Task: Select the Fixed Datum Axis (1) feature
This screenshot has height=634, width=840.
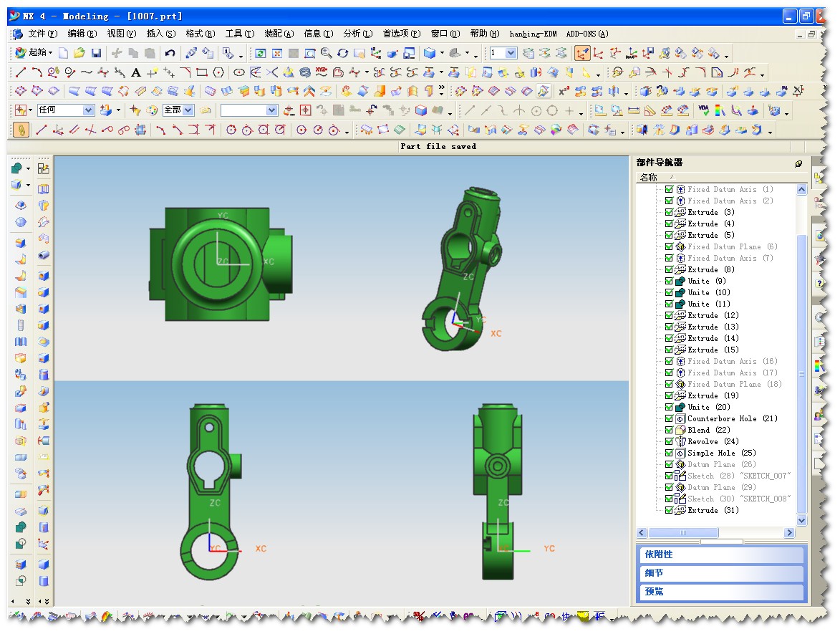Action: (730, 189)
